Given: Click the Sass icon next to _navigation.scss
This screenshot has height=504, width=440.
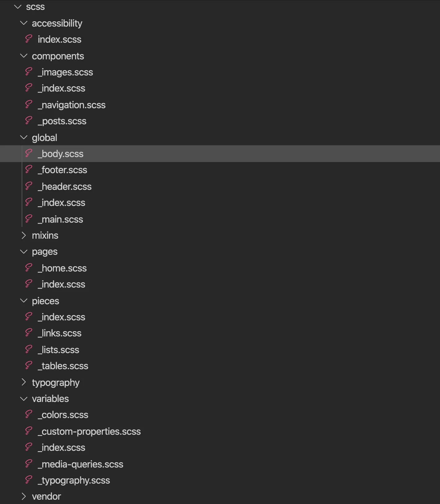Looking at the screenshot, I should tap(29, 105).
